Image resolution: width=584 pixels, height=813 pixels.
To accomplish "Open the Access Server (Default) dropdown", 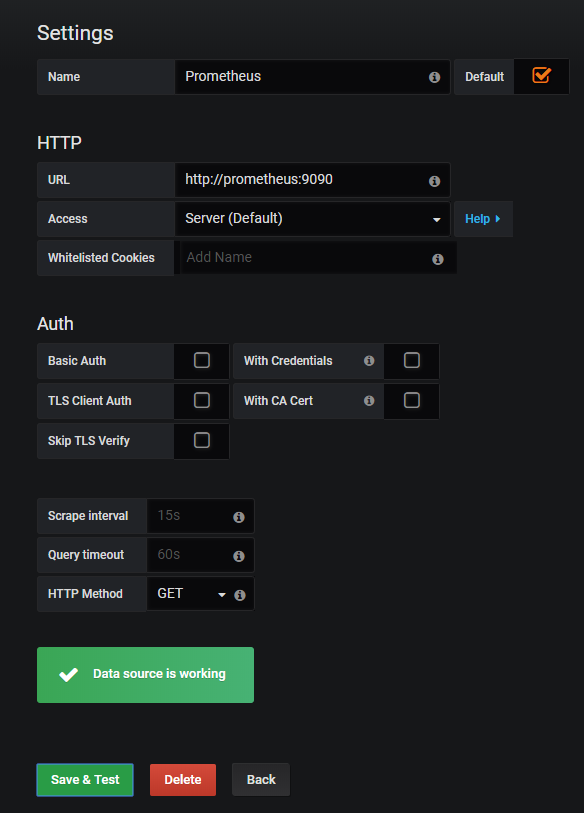I will [x=312, y=219].
